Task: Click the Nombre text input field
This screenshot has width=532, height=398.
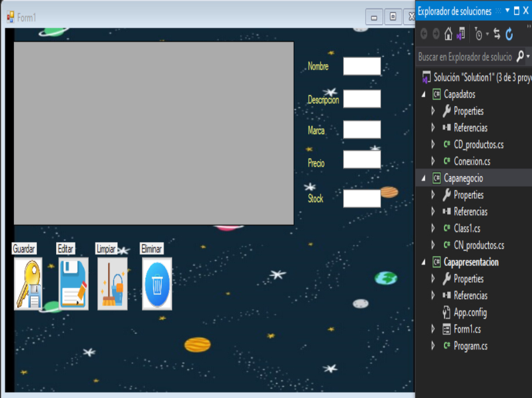Action: [361, 66]
